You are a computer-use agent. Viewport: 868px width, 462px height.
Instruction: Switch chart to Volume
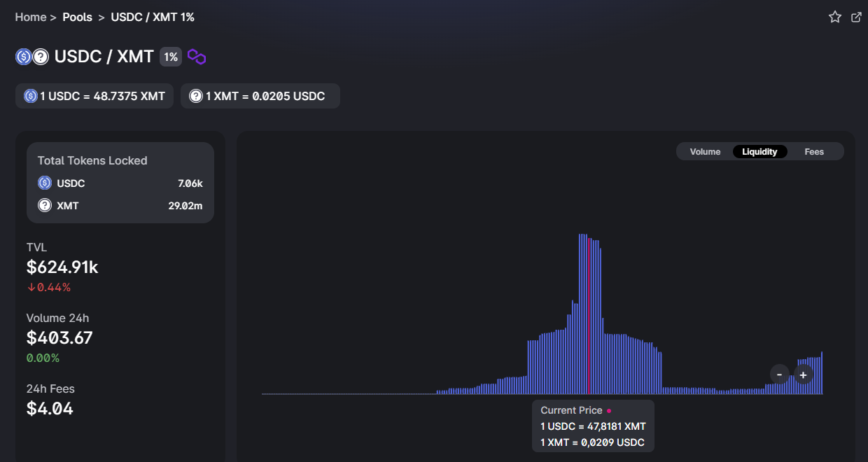click(x=705, y=151)
